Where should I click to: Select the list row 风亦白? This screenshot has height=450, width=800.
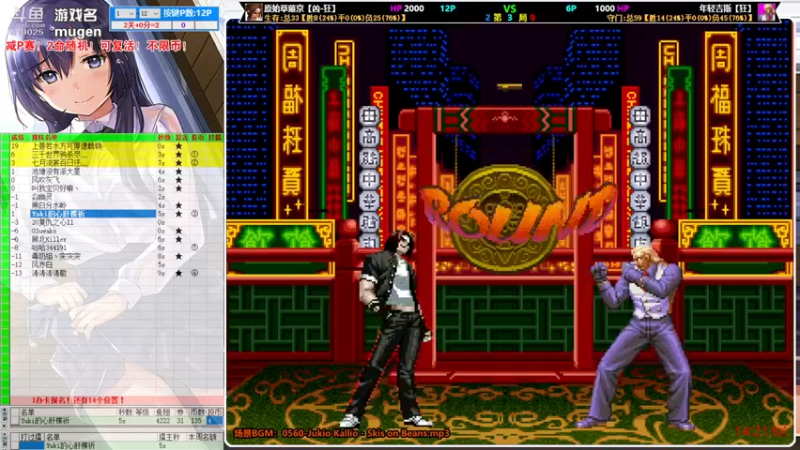(x=116, y=265)
